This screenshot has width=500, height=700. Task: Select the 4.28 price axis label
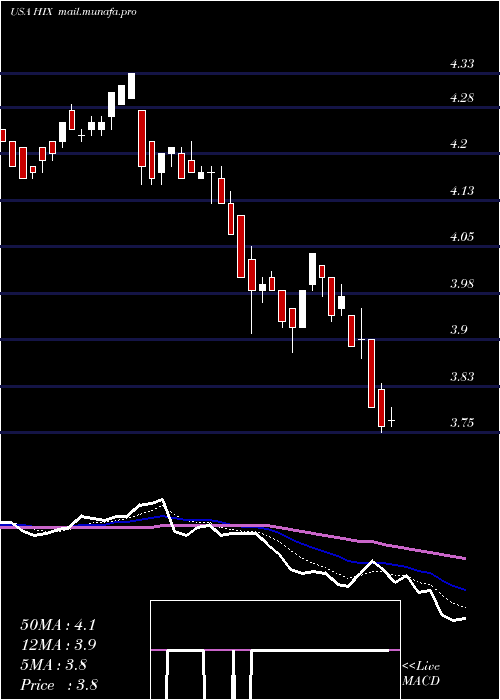tap(462, 98)
